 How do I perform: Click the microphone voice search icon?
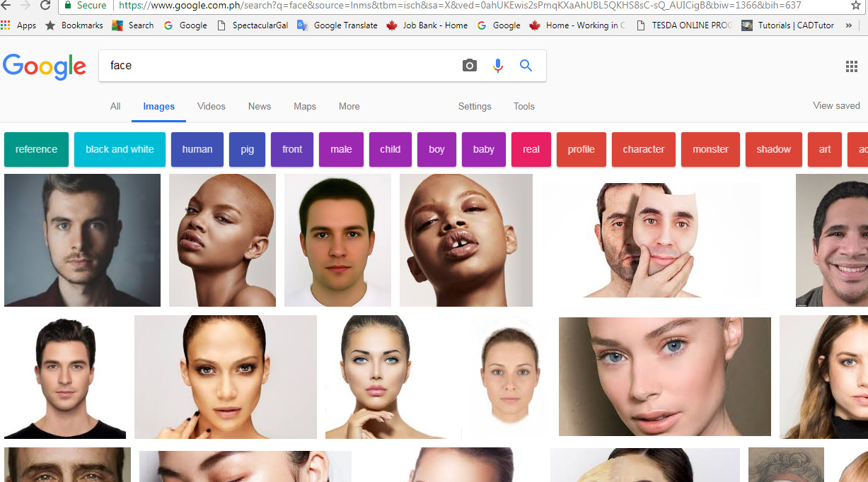(x=498, y=66)
